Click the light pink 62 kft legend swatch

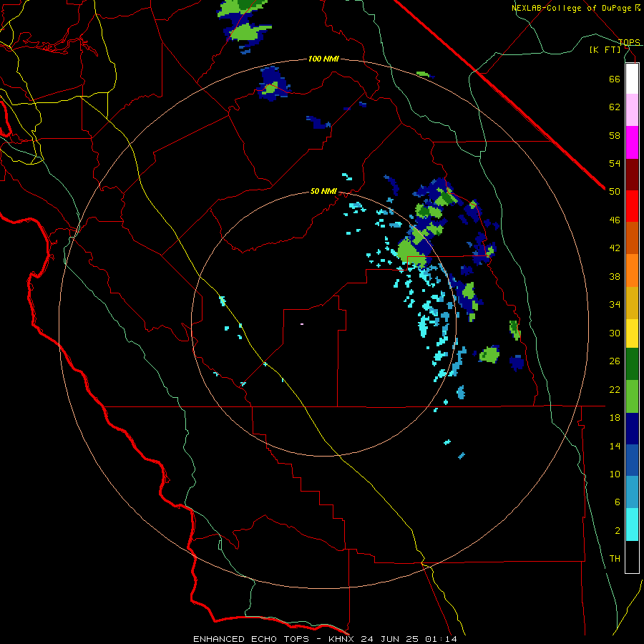(x=632, y=109)
